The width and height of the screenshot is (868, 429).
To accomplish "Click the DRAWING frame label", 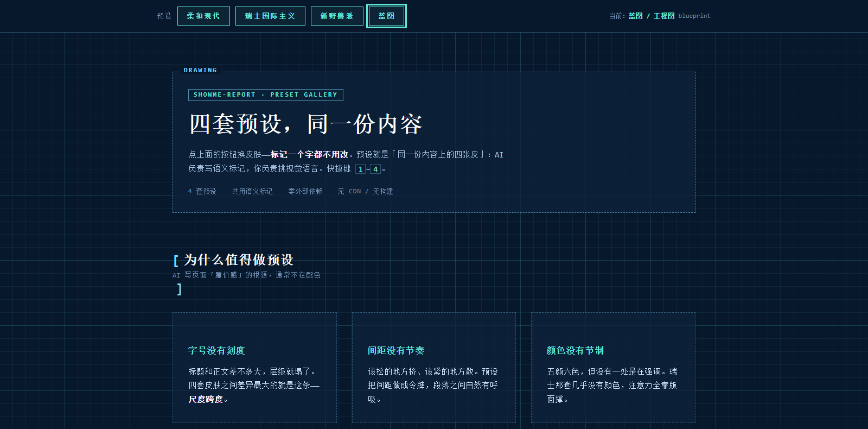I will coord(200,70).
